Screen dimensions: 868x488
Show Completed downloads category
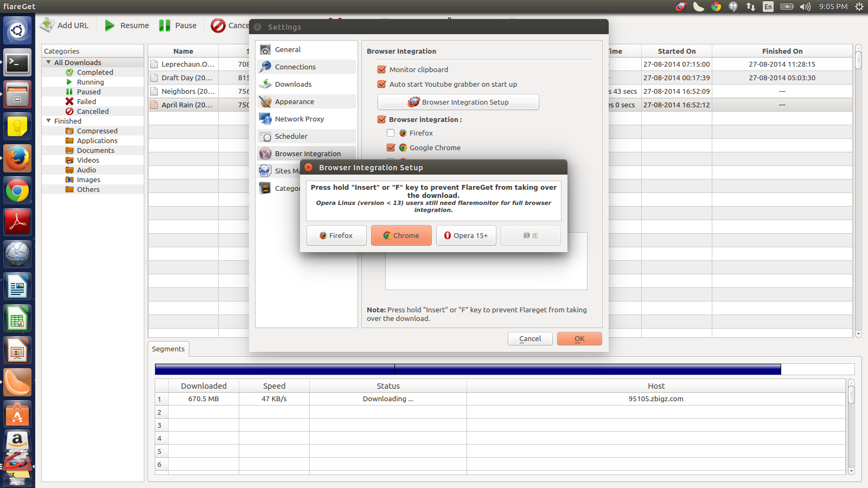coord(95,72)
